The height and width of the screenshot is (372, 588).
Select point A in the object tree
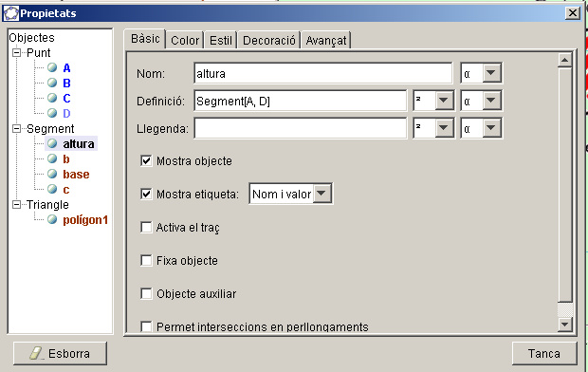(x=66, y=68)
